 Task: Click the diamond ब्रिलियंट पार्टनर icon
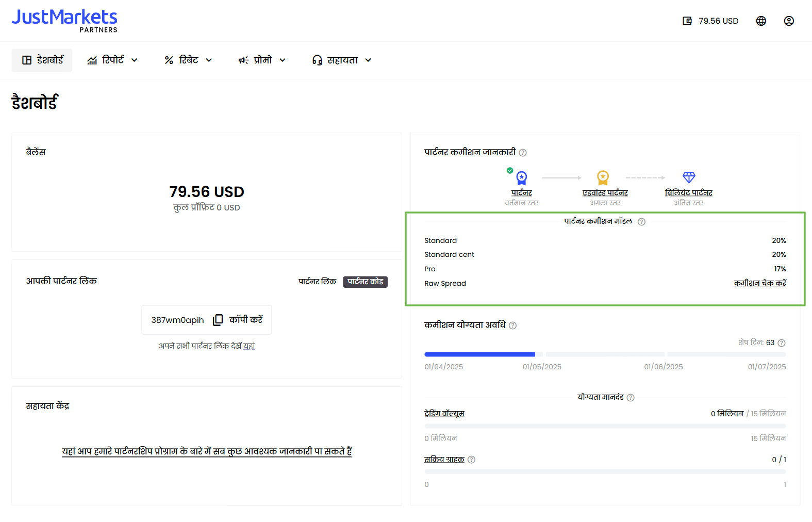tap(689, 177)
